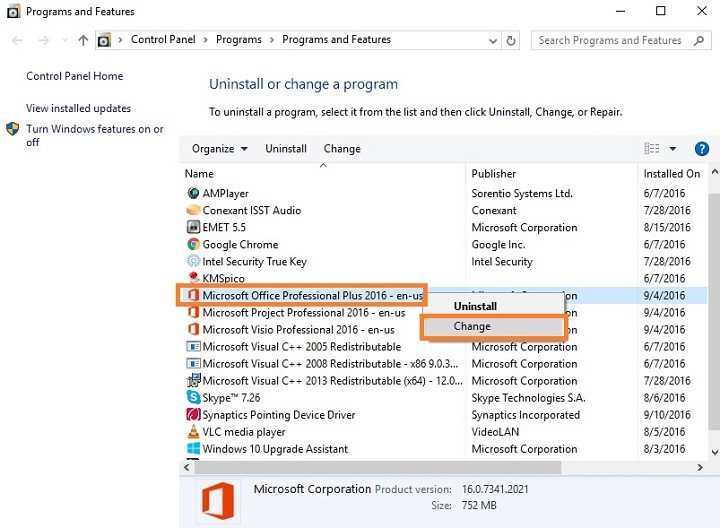
Task: Click the search magnifier icon
Action: [x=699, y=40]
